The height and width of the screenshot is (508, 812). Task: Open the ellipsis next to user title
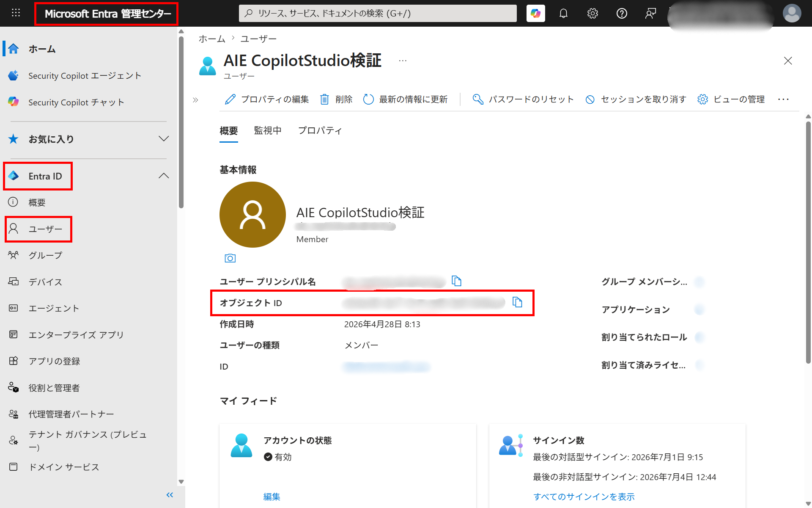click(403, 61)
